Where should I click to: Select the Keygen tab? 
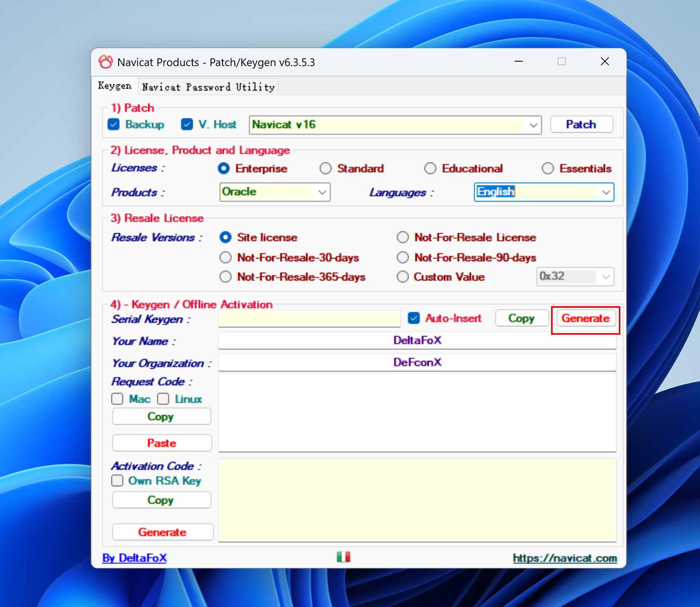(x=115, y=86)
